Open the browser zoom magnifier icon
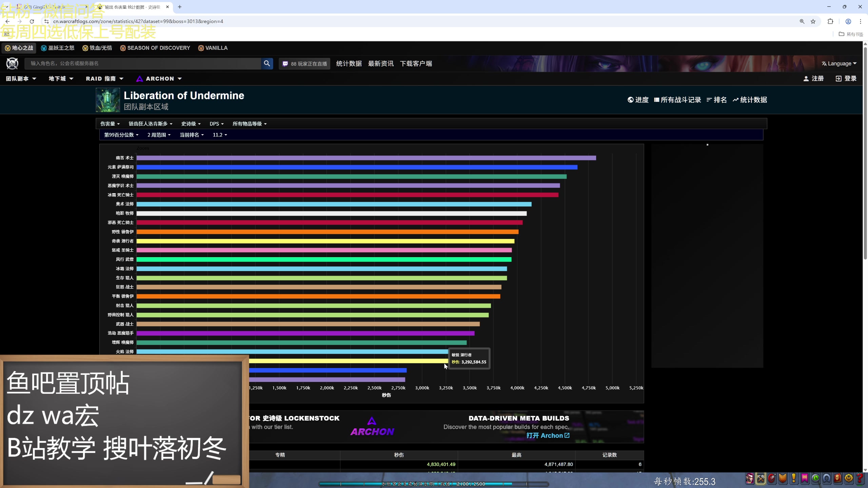Viewport: 868px width, 488px height. point(802,21)
